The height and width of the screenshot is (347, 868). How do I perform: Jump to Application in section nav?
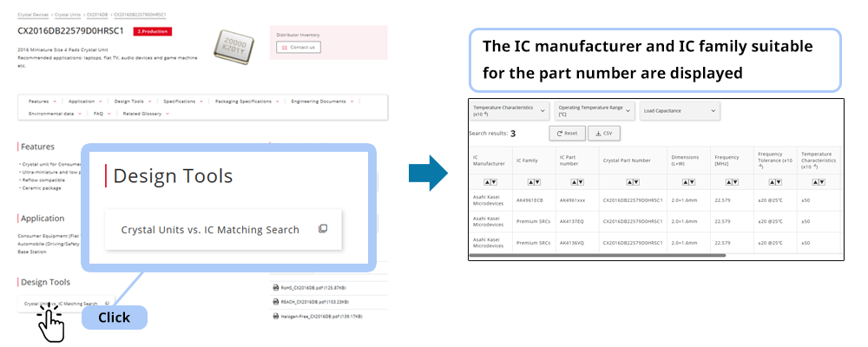pyautogui.click(x=85, y=101)
